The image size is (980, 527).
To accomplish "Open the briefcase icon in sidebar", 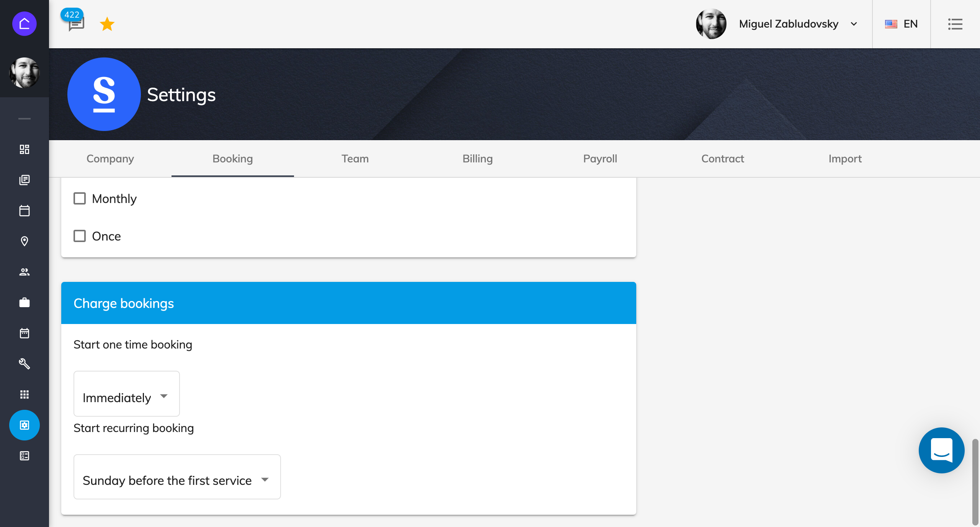I will (x=24, y=303).
